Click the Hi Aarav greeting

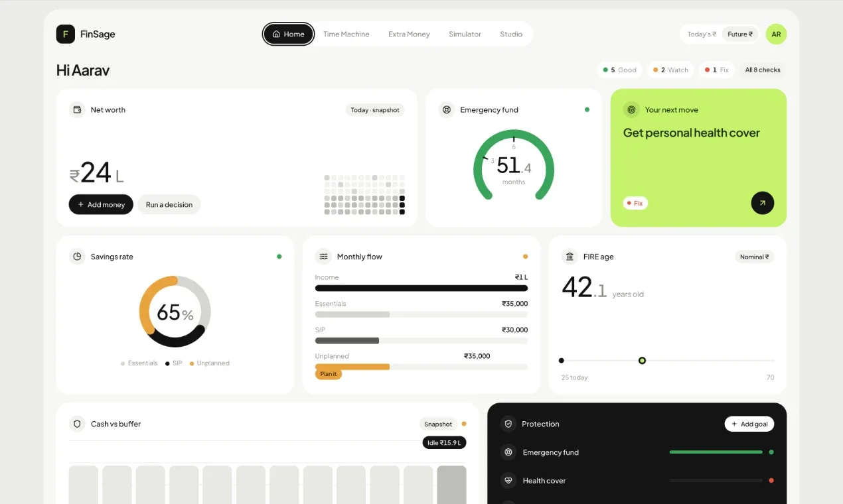tap(83, 70)
